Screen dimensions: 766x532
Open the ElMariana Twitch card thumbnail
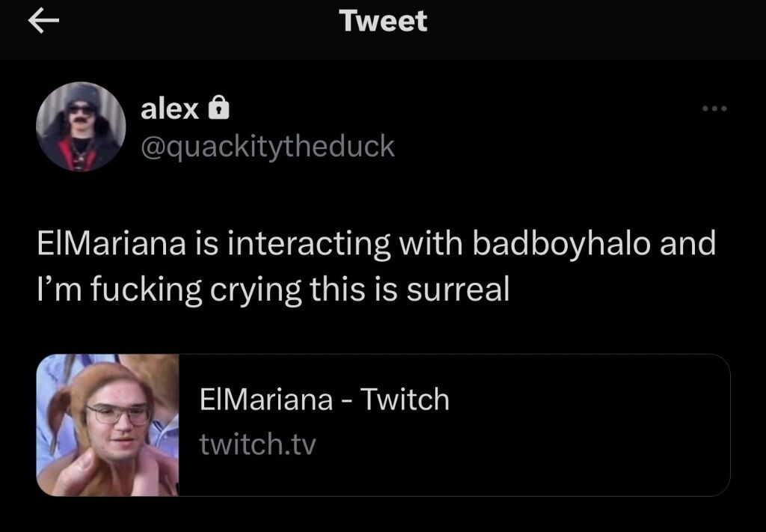(108, 425)
